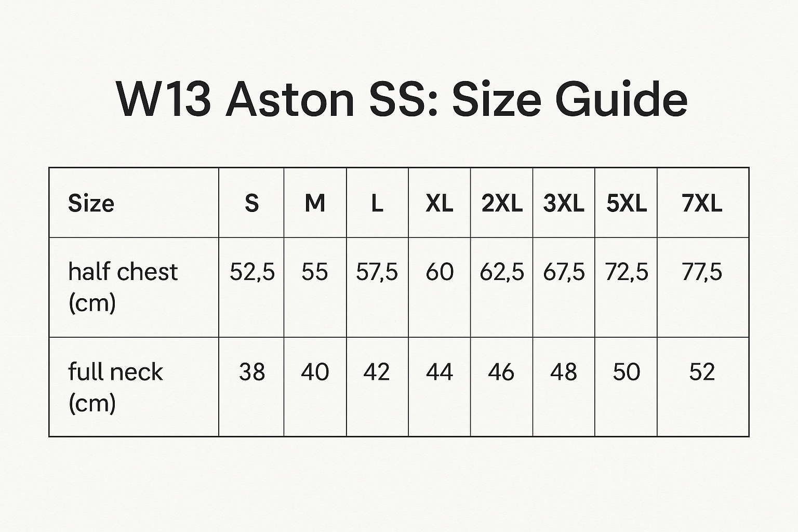This screenshot has height=532, width=798.
Task: Select the 77,5 half chest value
Action: point(702,272)
